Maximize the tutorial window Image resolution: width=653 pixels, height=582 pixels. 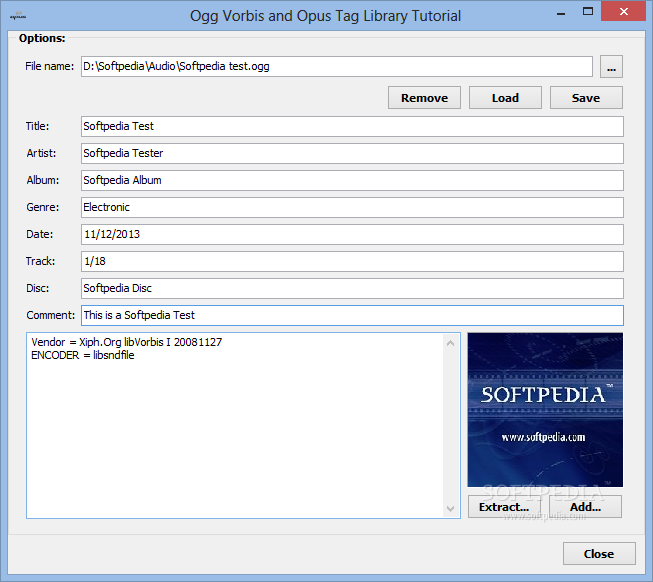tap(588, 12)
